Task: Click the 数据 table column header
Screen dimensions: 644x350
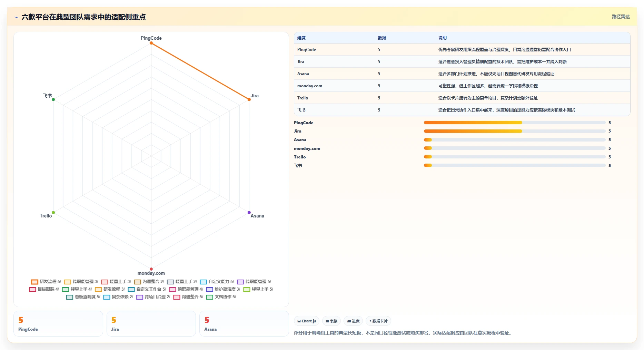Action: pos(382,38)
